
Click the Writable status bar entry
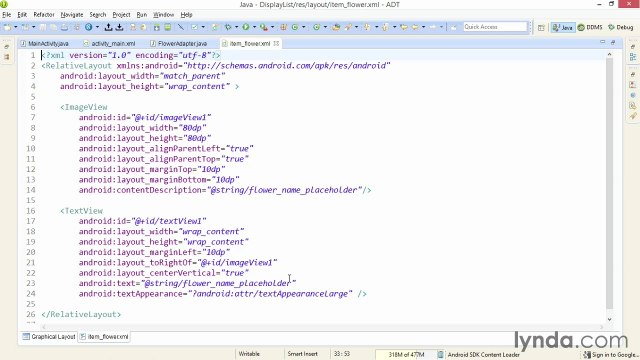pyautogui.click(x=249, y=354)
